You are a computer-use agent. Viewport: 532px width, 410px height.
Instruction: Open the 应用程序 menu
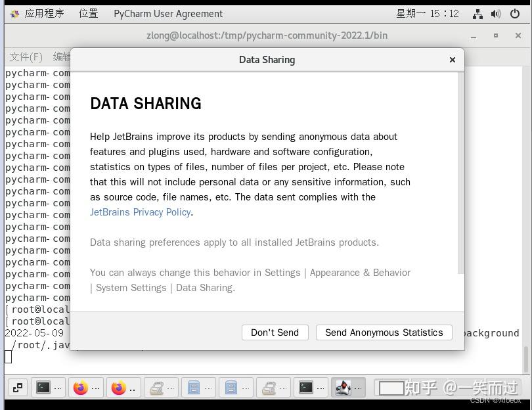(x=44, y=14)
